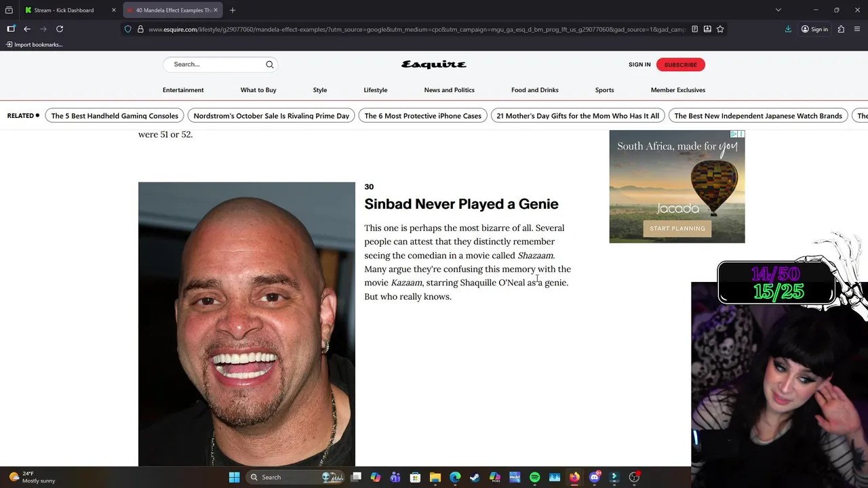The image size is (868, 488).
Task: Open Task View in taskbar
Action: pos(356,477)
